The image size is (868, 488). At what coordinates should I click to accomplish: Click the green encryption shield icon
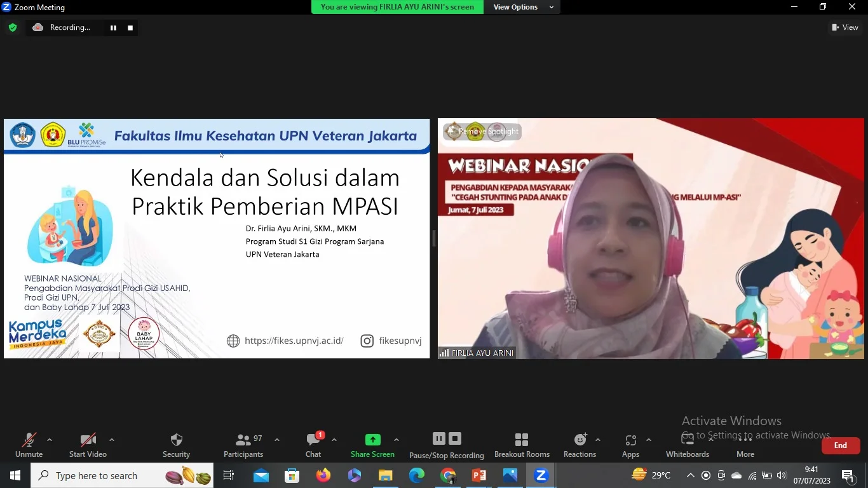tap(12, 27)
